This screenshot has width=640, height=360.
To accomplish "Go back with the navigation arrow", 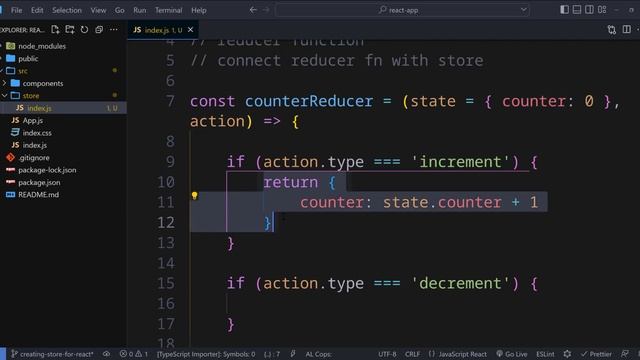I will (253, 10).
